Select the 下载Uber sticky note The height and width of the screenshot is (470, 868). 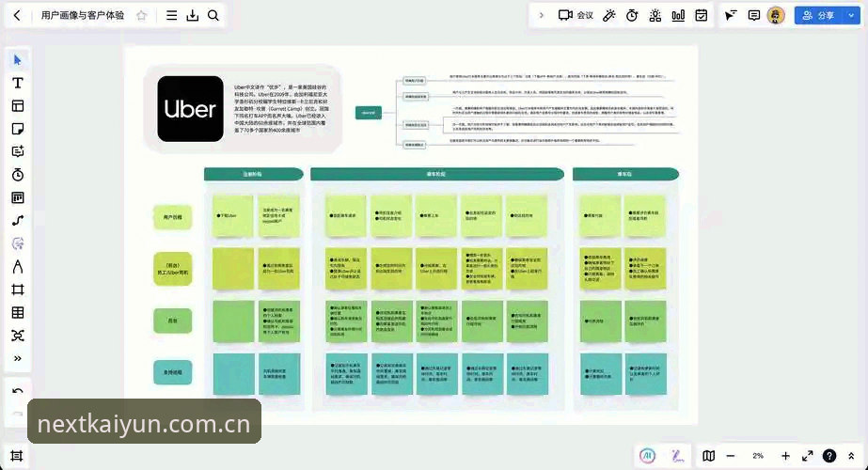233,215
